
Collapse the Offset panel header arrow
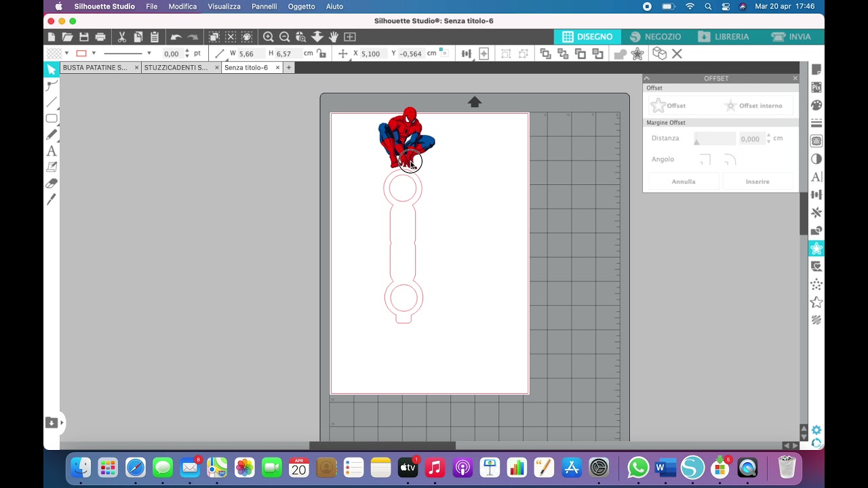(647, 79)
